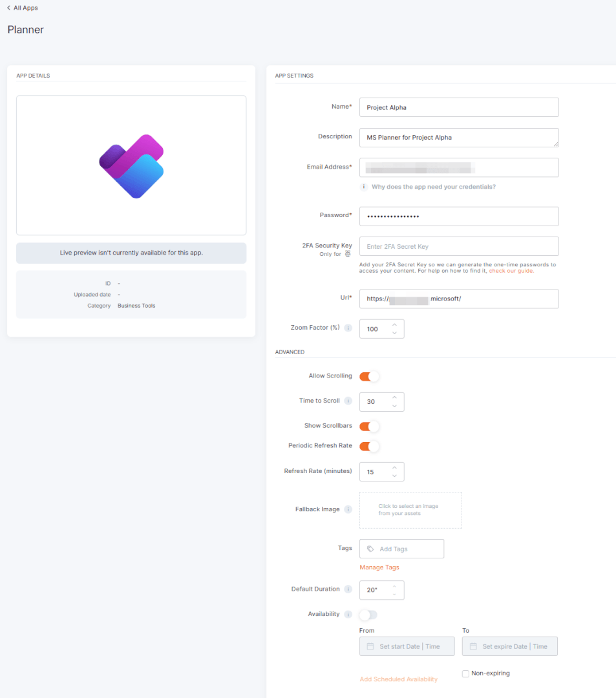Click the Time to Scroll value 30
Image resolution: width=616 pixels, height=698 pixels.
click(x=371, y=402)
